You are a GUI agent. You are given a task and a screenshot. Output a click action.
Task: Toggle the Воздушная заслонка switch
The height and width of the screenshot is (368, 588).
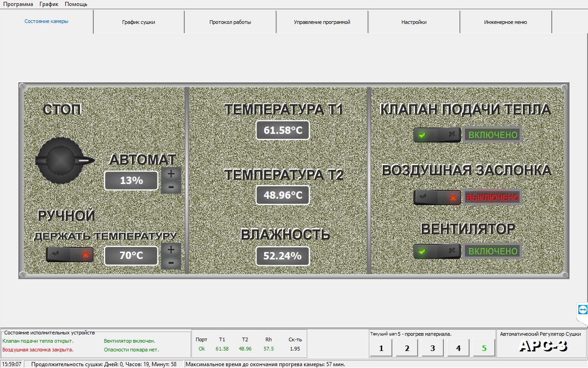click(x=437, y=197)
